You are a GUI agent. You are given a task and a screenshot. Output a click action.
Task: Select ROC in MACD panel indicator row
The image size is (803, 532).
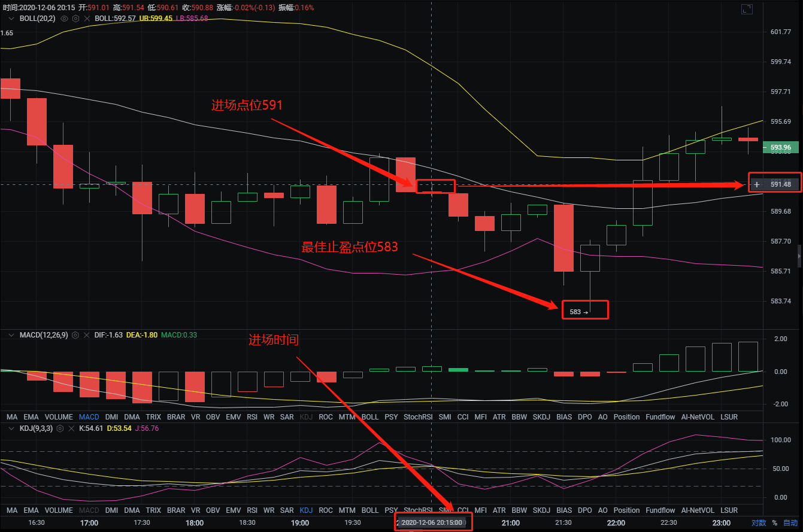click(326, 417)
